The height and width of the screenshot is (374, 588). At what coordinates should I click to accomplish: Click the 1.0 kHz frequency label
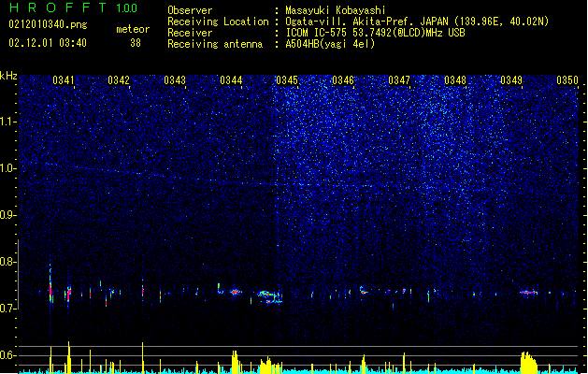(x=8, y=168)
